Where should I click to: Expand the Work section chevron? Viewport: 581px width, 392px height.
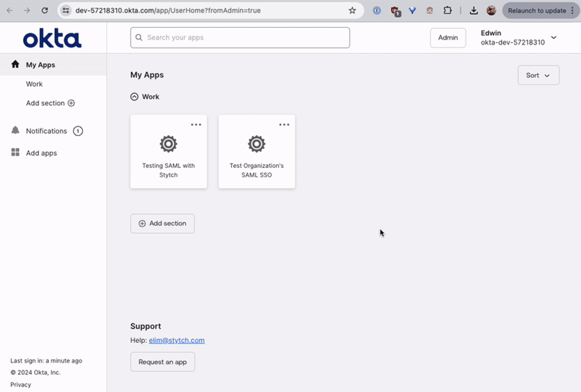(134, 97)
